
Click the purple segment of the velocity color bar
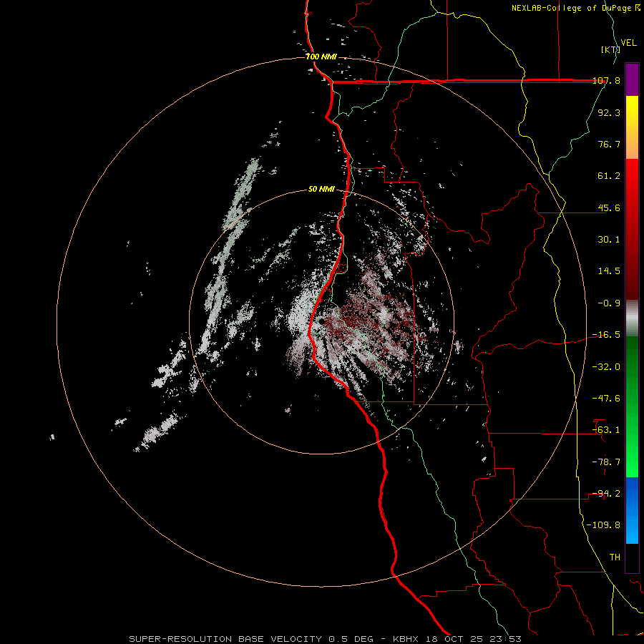(x=632, y=79)
